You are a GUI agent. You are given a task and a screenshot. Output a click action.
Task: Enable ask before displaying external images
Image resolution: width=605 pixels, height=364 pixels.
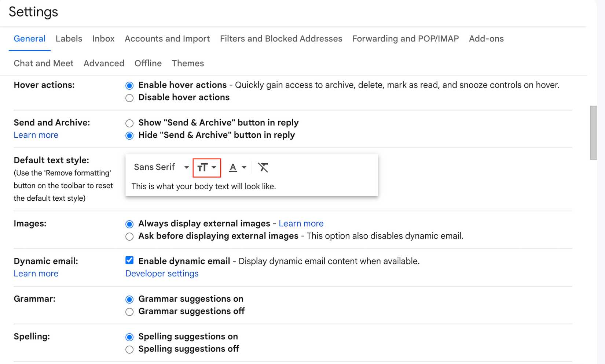pyautogui.click(x=129, y=237)
